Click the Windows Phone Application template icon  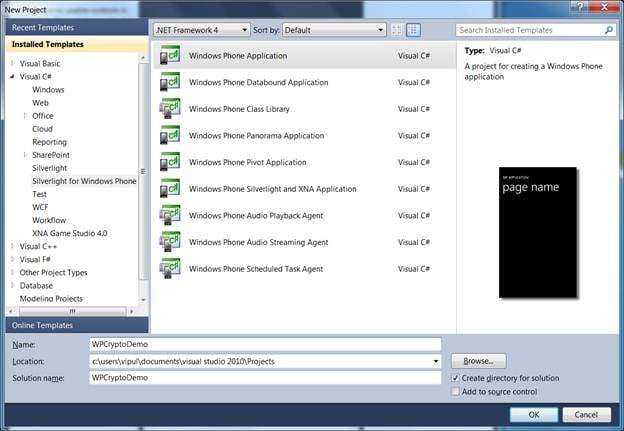click(x=170, y=55)
